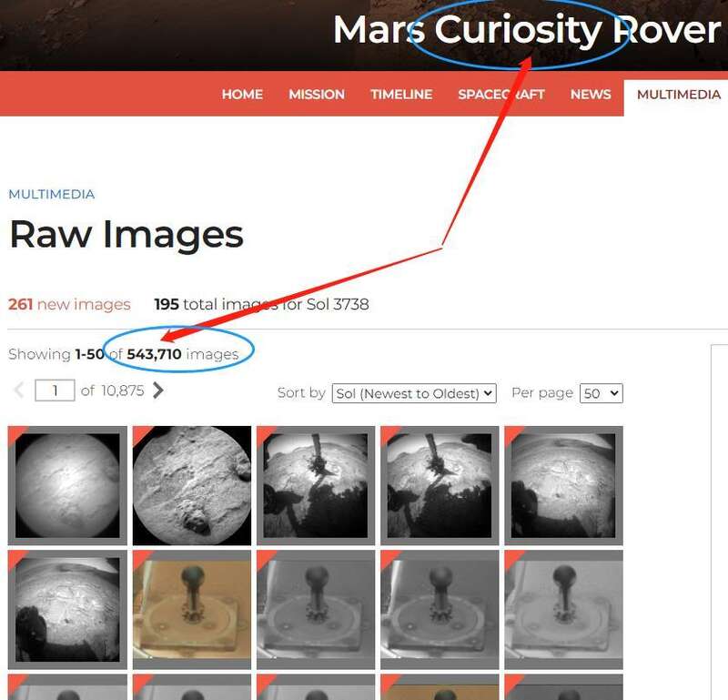Click the page number input field
The height and width of the screenshot is (700, 728).
(x=55, y=391)
